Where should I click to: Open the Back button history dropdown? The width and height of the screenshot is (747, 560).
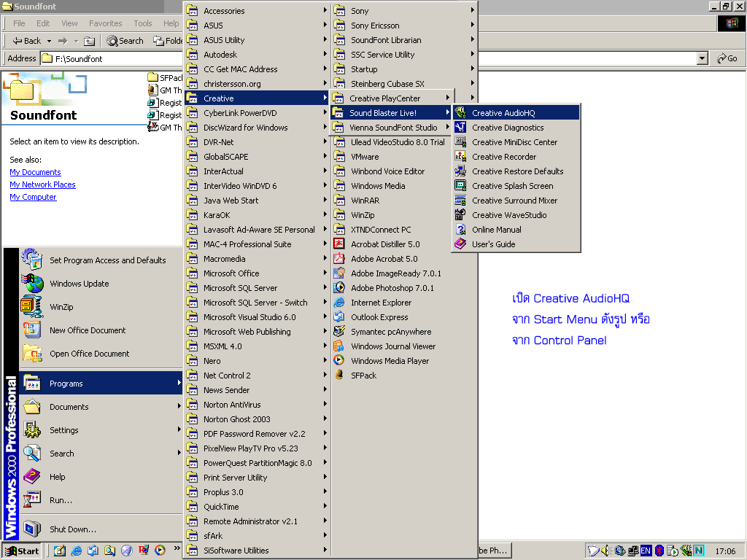coord(49,41)
